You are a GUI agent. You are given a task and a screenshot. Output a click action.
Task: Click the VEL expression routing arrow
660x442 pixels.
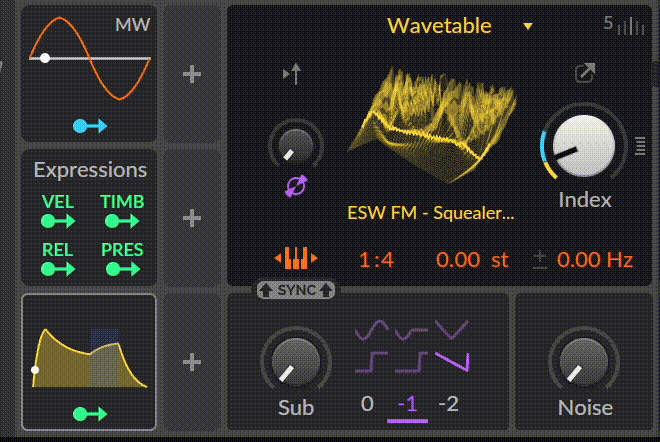[x=58, y=221]
